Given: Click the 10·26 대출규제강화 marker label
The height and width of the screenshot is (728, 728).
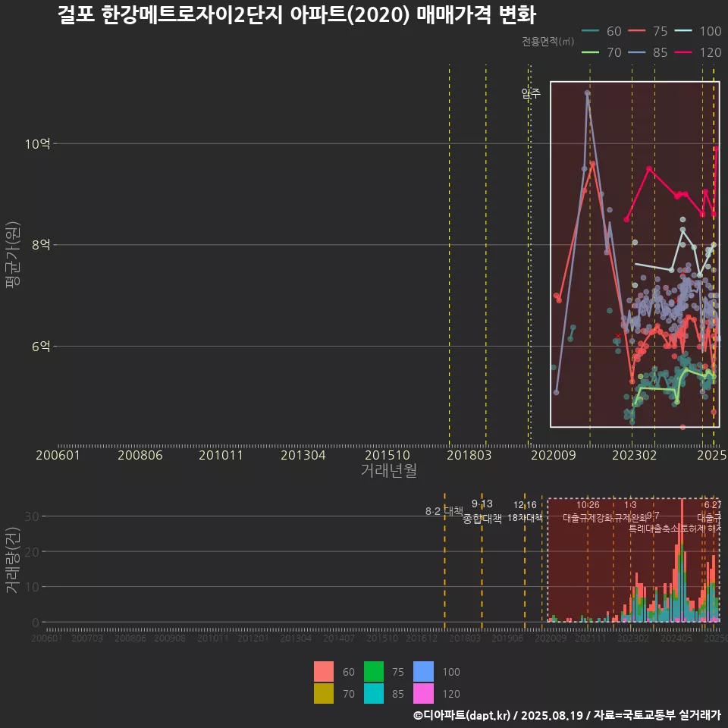Looking at the screenshot, I should click(588, 511).
